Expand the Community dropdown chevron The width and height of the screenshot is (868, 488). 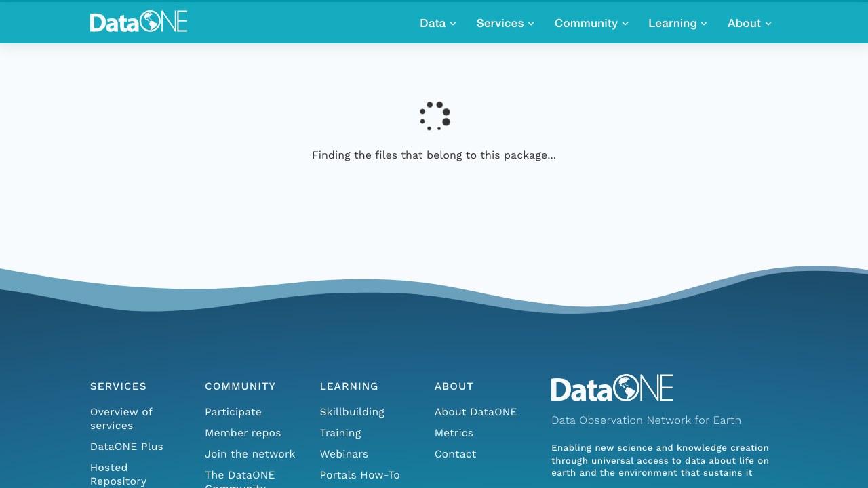click(625, 24)
